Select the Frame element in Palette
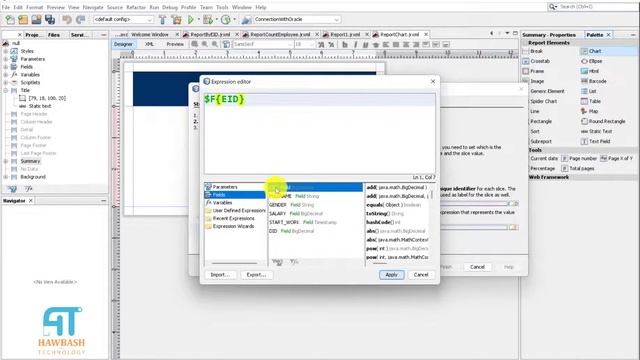640x360 pixels. pos(533,71)
